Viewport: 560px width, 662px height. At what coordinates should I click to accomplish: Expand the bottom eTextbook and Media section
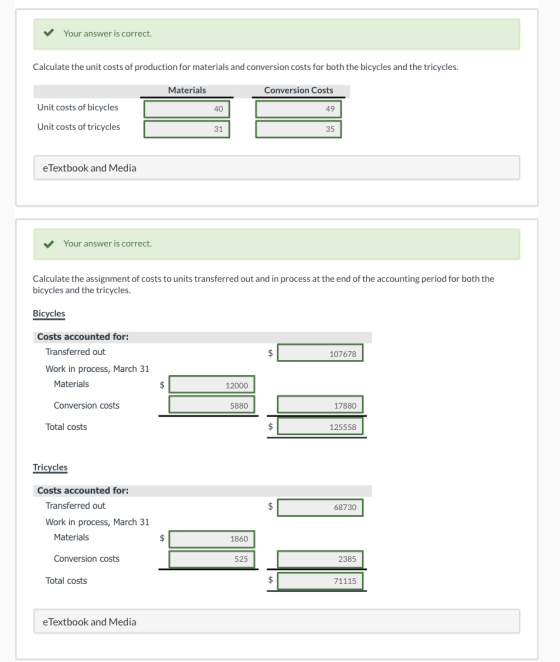[x=277, y=621]
